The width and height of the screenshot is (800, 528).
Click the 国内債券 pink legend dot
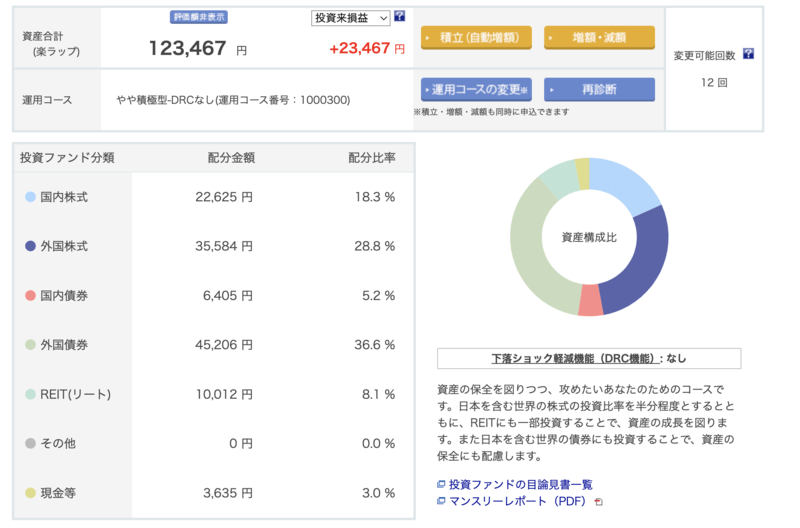pyautogui.click(x=30, y=295)
